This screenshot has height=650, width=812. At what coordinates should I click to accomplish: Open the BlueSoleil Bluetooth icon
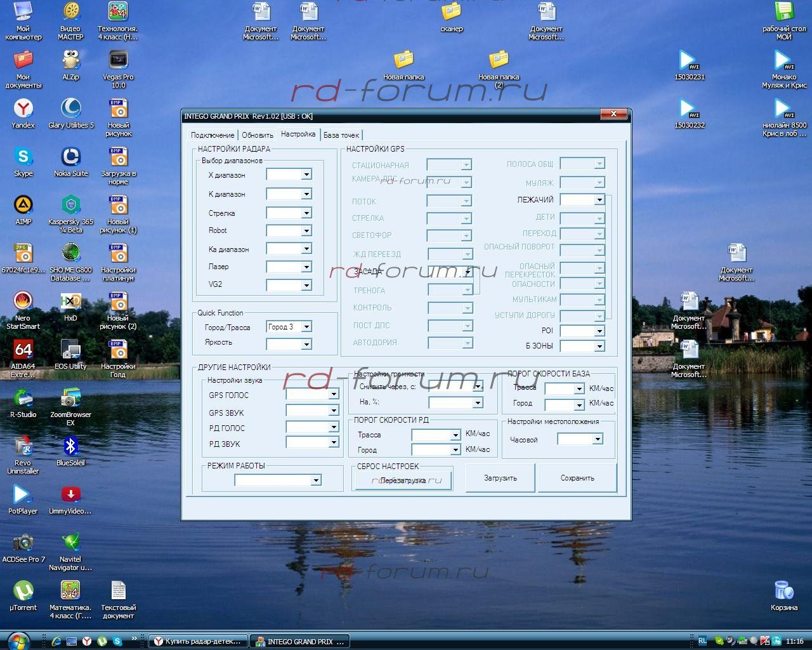[70, 446]
